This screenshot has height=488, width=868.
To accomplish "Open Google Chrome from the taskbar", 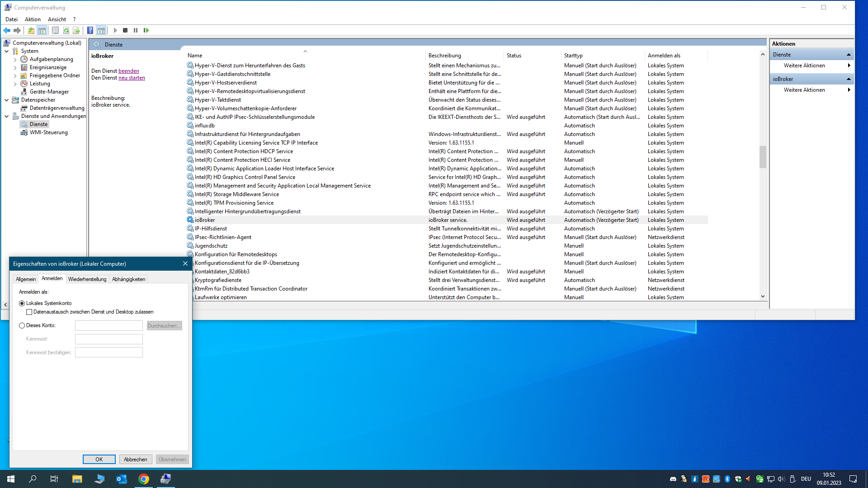I will click(144, 479).
